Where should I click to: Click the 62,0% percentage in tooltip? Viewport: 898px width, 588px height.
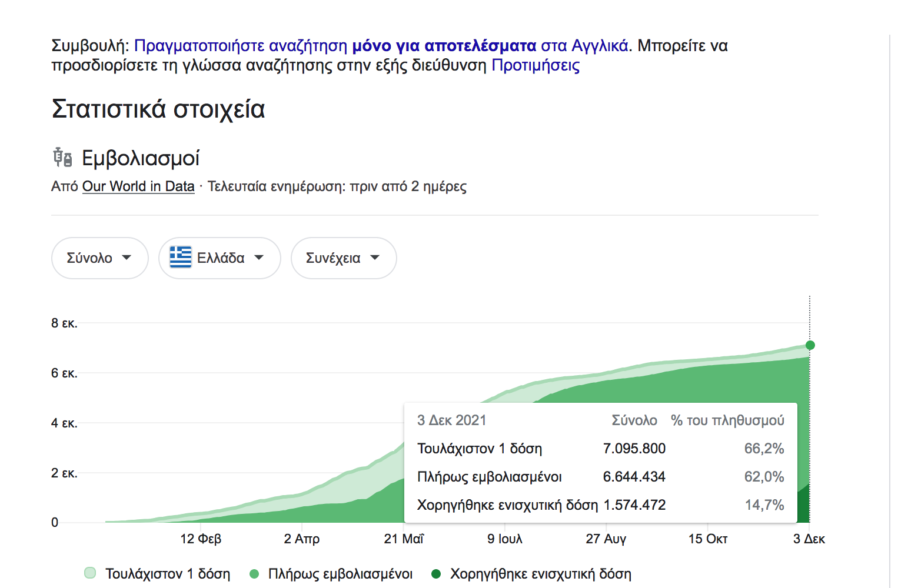(x=764, y=477)
